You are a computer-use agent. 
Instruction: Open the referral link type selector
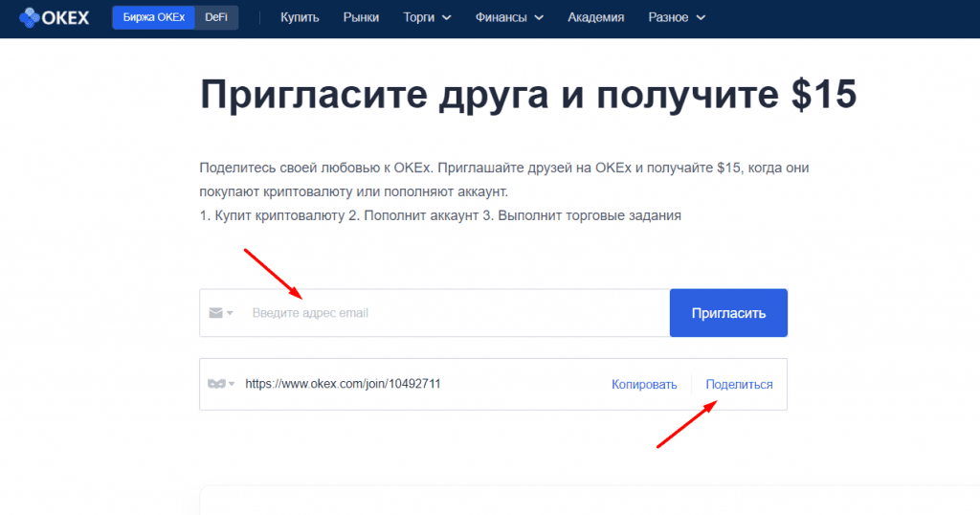(221, 384)
